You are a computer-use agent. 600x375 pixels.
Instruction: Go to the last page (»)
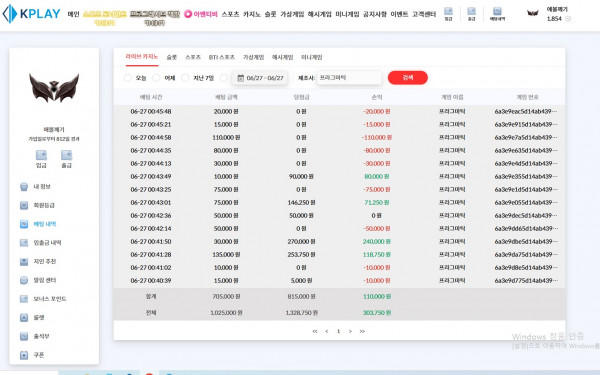pyautogui.click(x=362, y=331)
